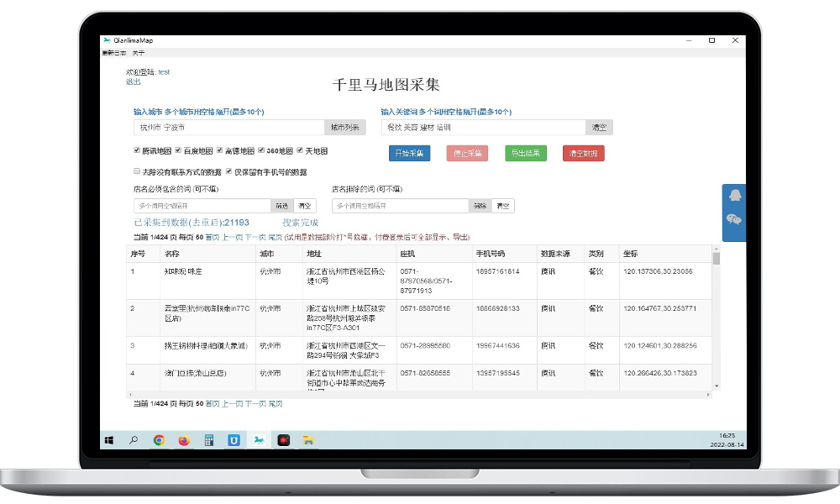
Task: Uncheck the 高德地图 checkbox
Action: (219, 150)
